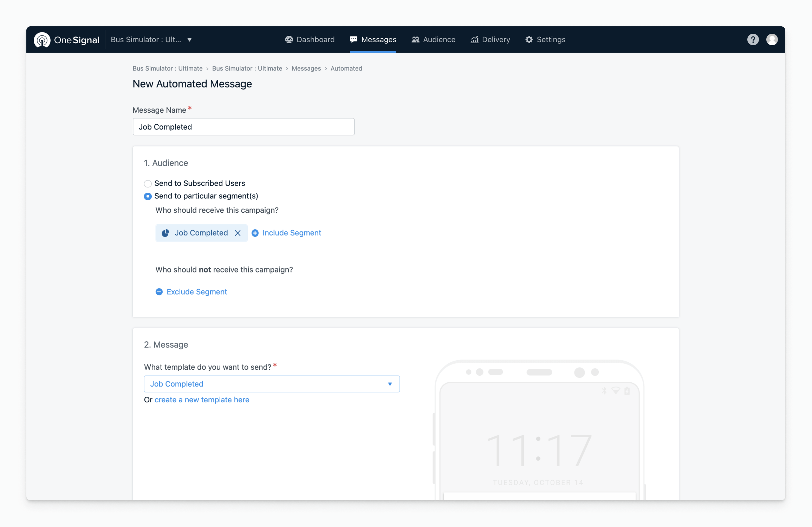This screenshot has height=527, width=812.
Task: Remove the Job Completed segment chip
Action: 238,233
